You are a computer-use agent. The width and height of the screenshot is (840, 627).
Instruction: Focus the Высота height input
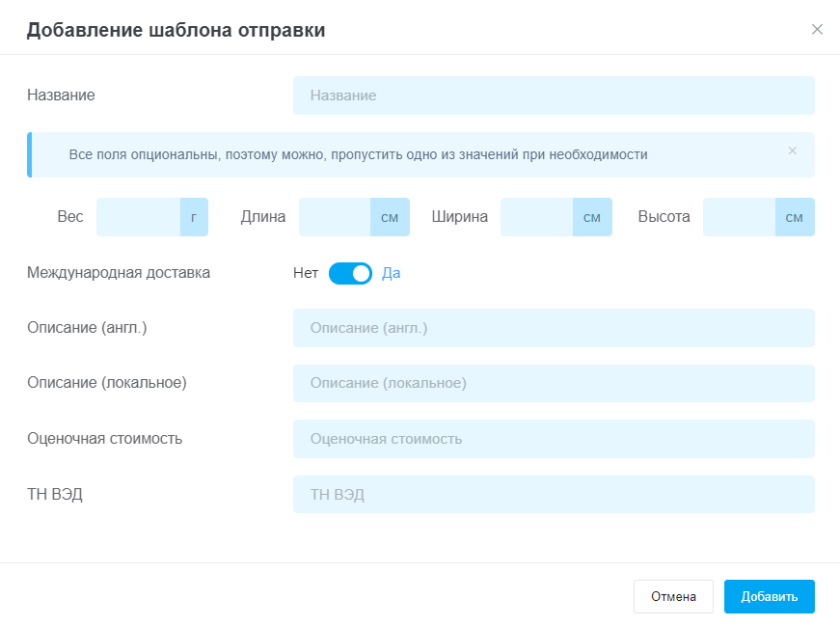pyautogui.click(x=739, y=217)
